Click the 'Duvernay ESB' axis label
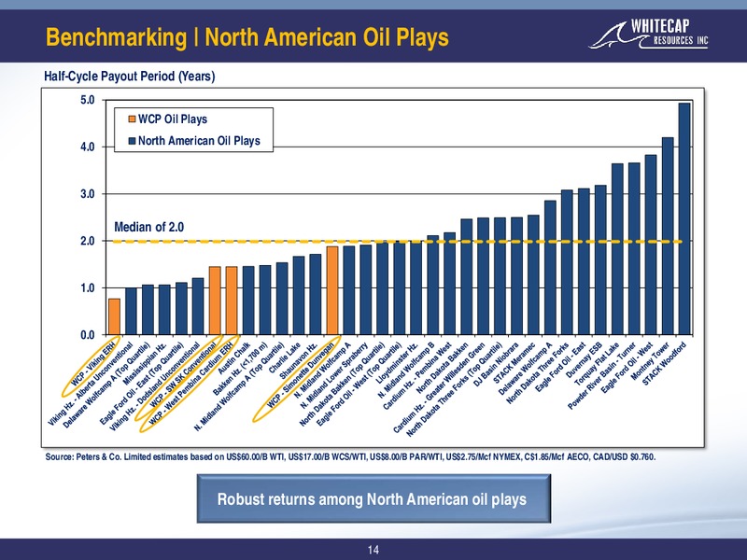747x560 pixels. click(584, 360)
